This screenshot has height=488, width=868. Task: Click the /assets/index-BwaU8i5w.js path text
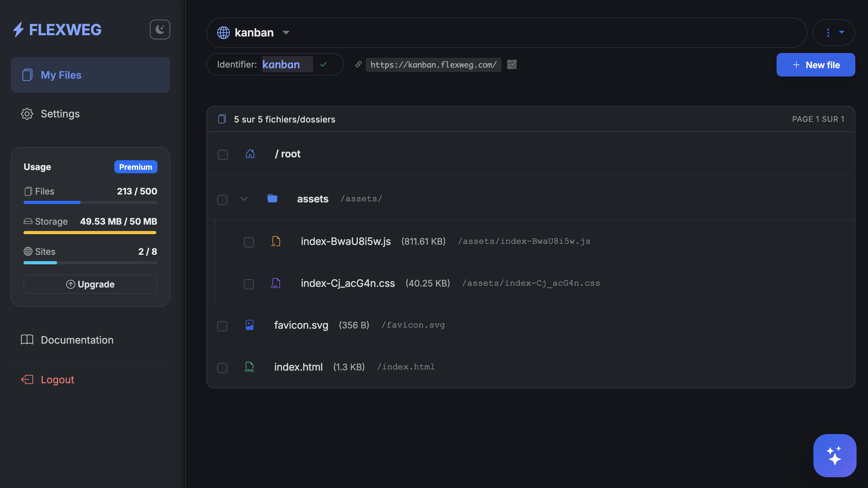524,241
